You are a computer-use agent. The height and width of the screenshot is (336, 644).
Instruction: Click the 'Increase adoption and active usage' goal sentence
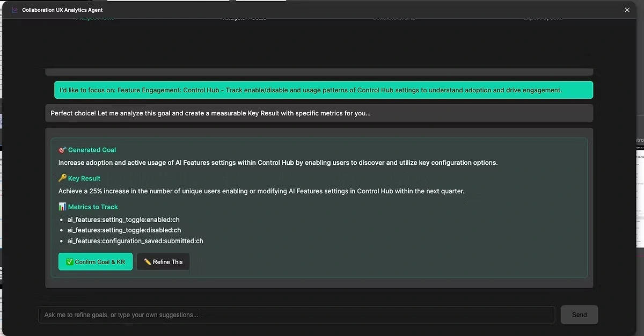(x=278, y=163)
